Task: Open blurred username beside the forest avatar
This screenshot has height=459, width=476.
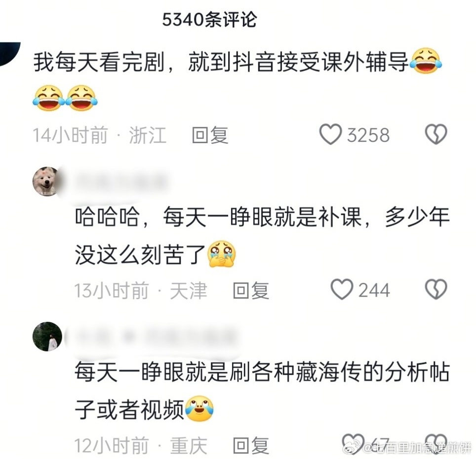Action: [155, 337]
